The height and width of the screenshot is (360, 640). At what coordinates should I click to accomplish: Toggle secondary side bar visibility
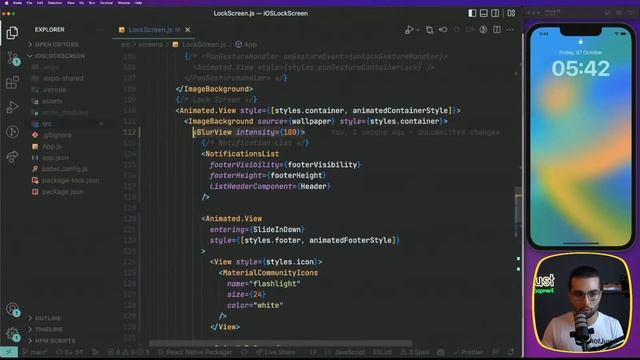[x=495, y=13]
